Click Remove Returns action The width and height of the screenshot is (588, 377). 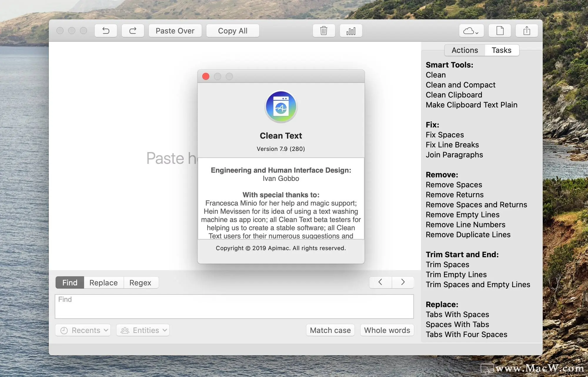(455, 195)
